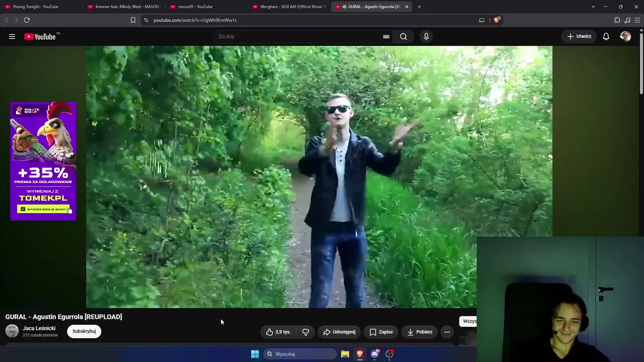Go forward to the next page
644x362 pixels.
(16, 20)
